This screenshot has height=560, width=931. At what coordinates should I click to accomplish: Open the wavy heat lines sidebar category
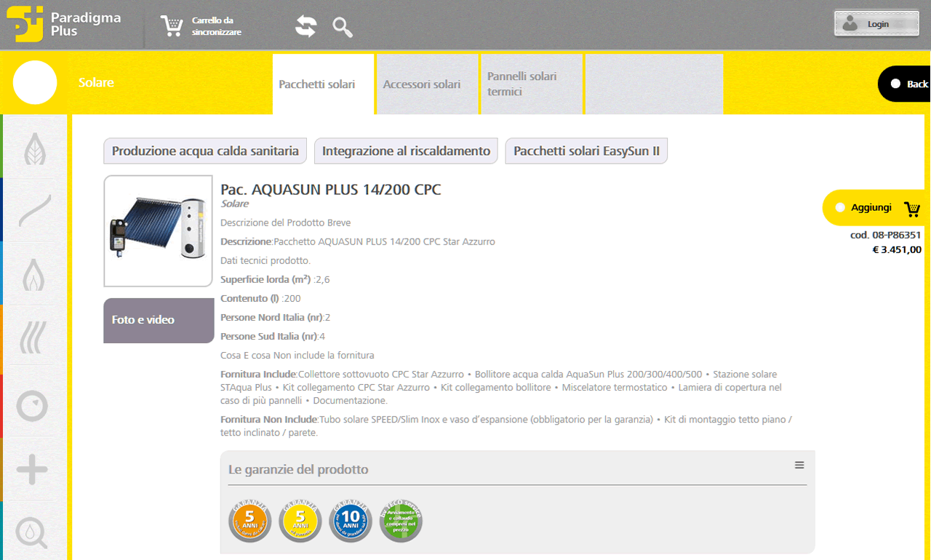coord(33,336)
